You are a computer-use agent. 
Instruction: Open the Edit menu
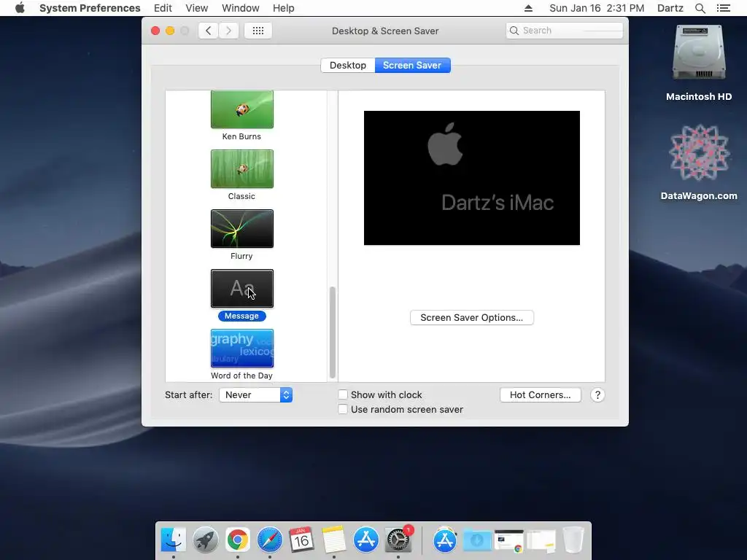(163, 8)
